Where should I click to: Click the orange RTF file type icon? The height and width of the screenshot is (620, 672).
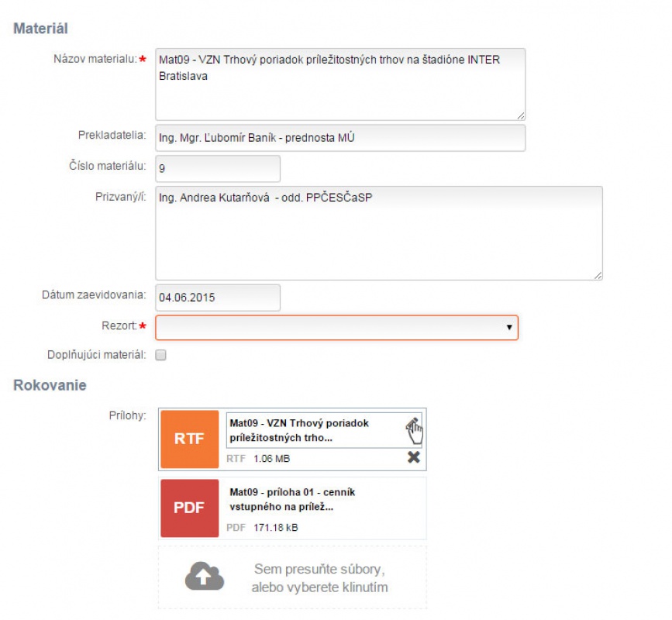click(x=189, y=439)
